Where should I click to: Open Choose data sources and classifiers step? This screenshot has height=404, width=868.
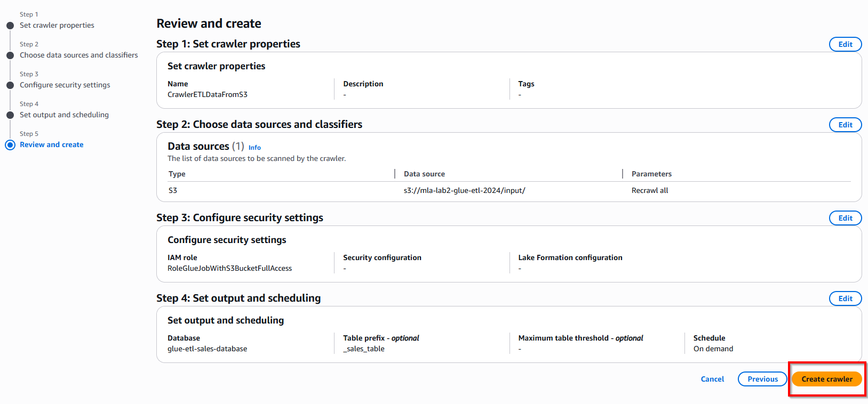(x=78, y=55)
